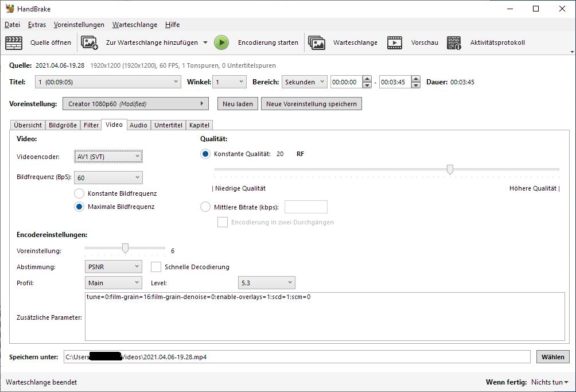Open the Bereich Sekunden dropdown
The width and height of the screenshot is (576, 392).
pos(305,82)
